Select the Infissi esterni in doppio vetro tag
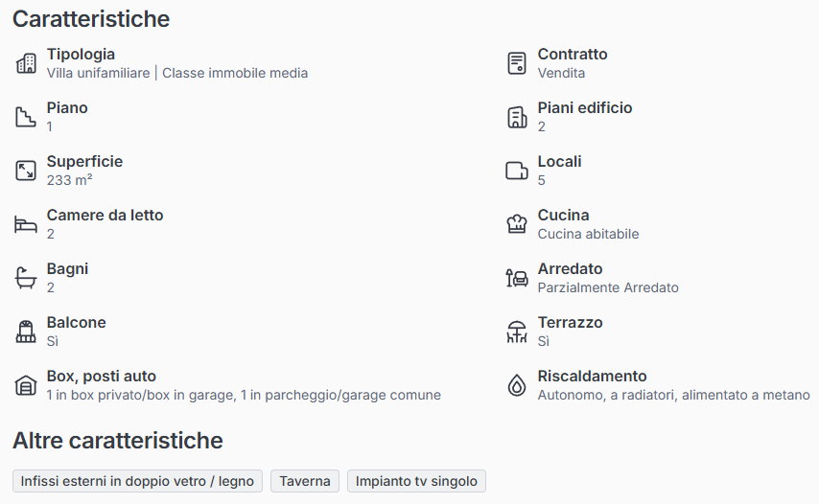This screenshot has height=504, width=819. tap(137, 481)
